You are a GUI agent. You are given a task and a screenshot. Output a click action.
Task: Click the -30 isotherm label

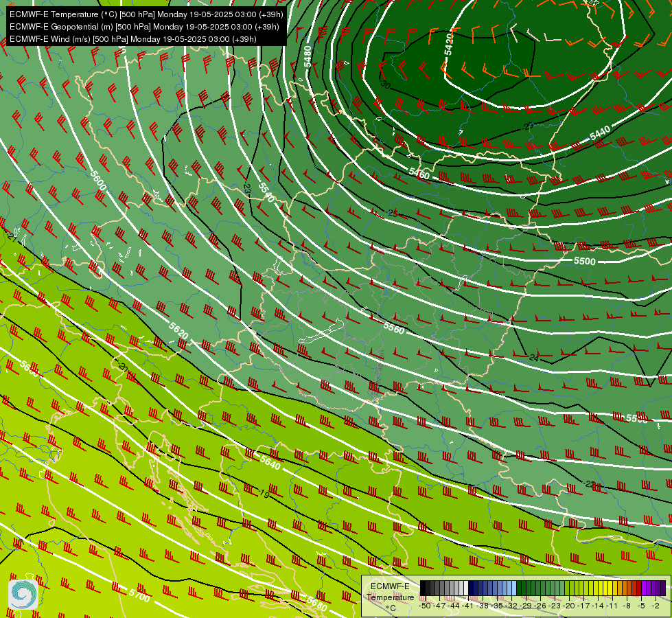coord(385,85)
